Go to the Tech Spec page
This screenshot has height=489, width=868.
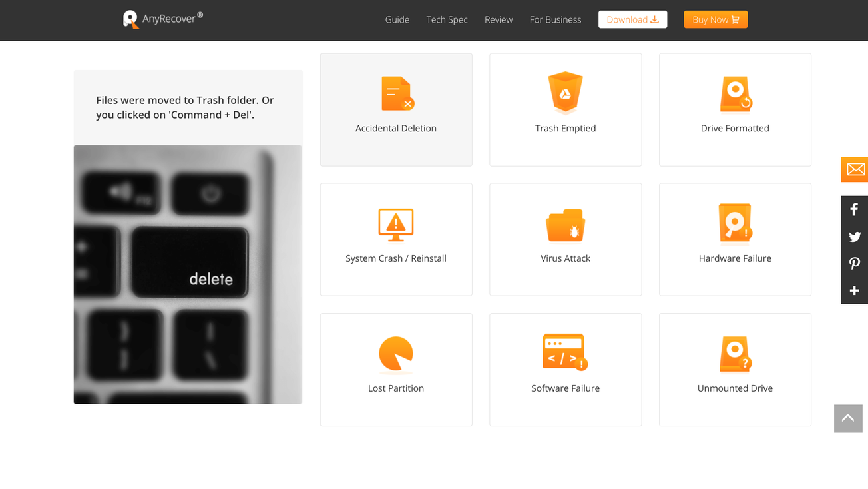tap(447, 19)
